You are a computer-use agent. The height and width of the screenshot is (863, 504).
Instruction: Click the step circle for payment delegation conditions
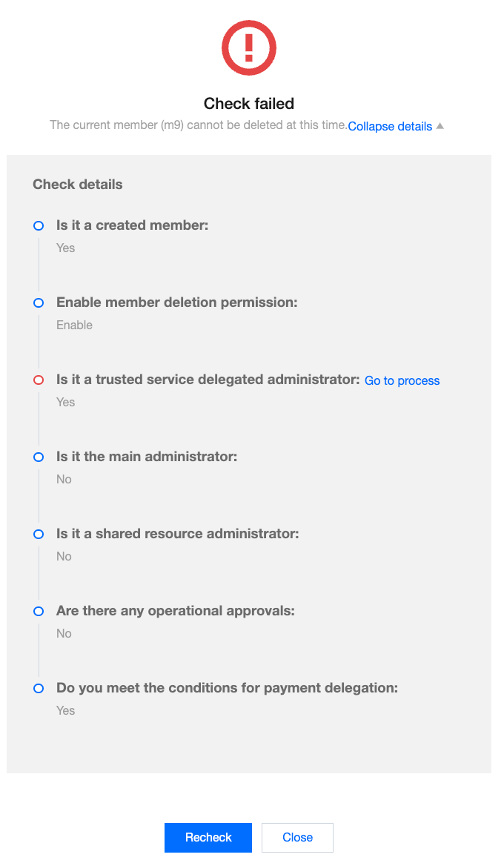(39, 688)
